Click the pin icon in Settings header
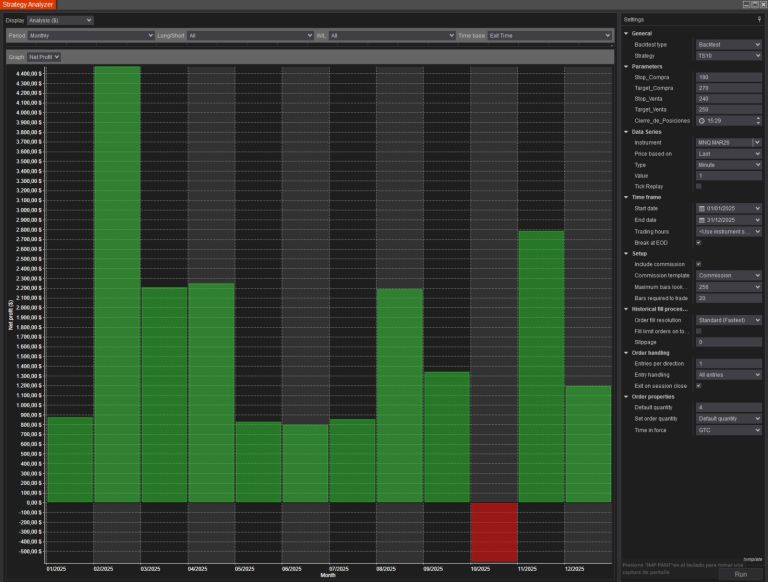 (x=759, y=19)
